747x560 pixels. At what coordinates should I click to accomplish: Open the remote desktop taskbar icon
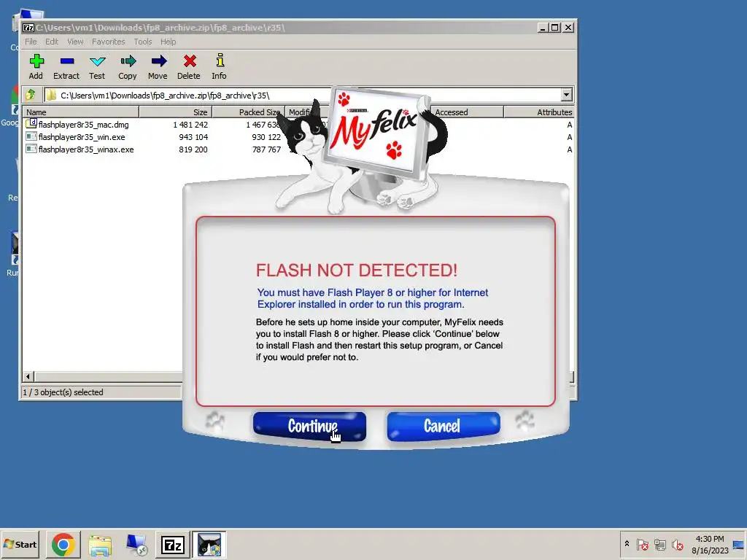pyautogui.click(x=136, y=544)
